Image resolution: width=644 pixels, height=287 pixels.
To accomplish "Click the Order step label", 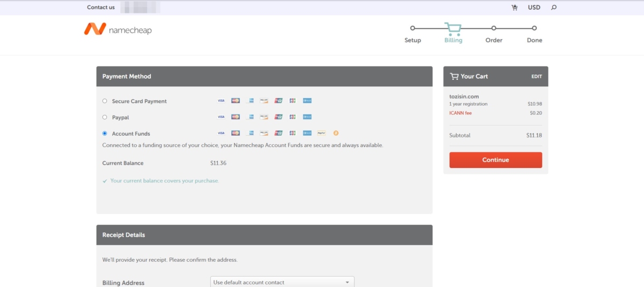I will tap(494, 40).
